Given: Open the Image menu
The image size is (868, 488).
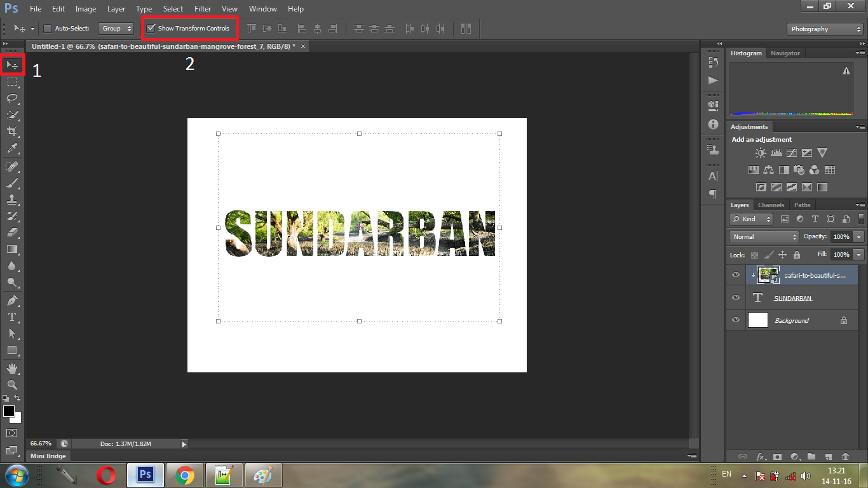Looking at the screenshot, I should coord(86,9).
